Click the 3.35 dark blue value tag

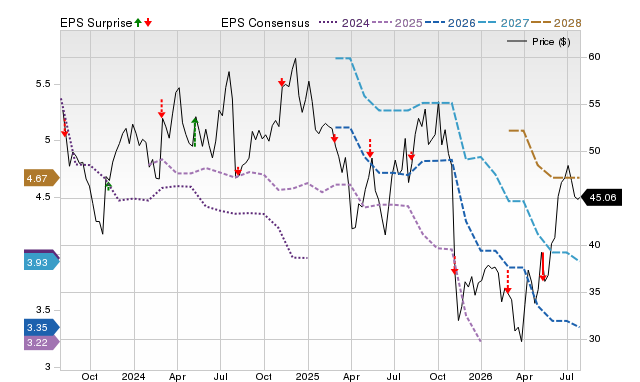pos(42,327)
